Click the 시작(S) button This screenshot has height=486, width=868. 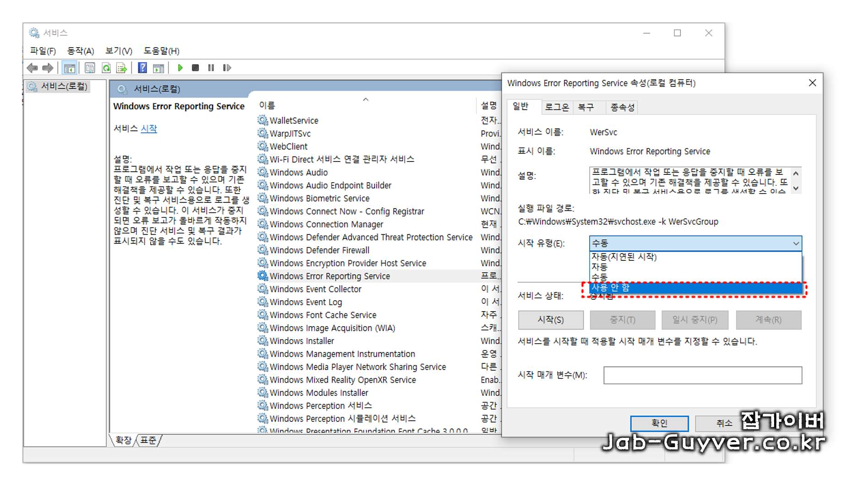pos(551,320)
